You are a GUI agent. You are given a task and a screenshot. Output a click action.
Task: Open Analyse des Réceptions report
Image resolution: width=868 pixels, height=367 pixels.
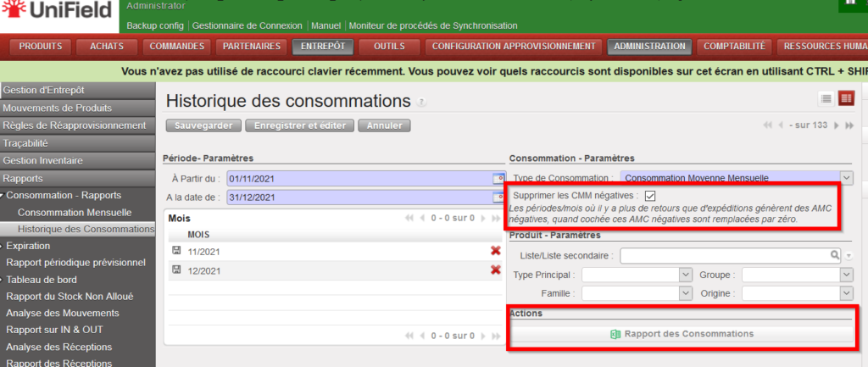(58, 347)
